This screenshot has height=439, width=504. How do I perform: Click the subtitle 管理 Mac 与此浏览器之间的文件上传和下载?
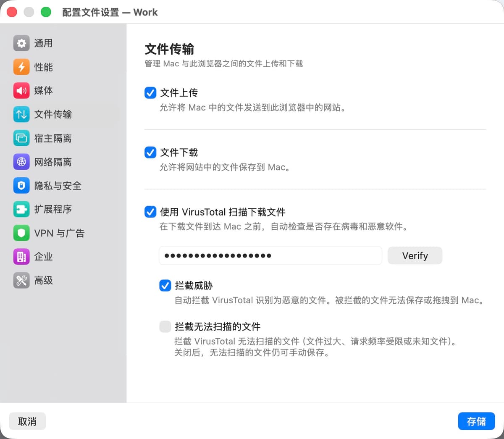pos(224,64)
